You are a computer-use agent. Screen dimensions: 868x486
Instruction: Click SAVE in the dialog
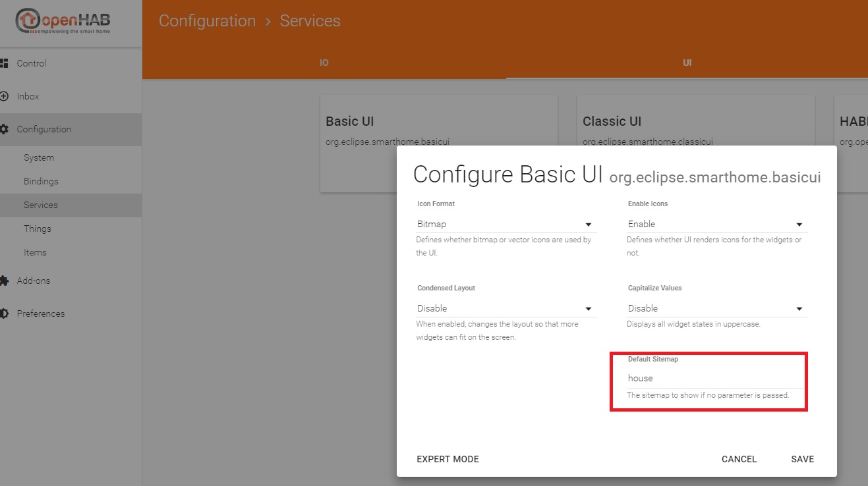click(803, 459)
